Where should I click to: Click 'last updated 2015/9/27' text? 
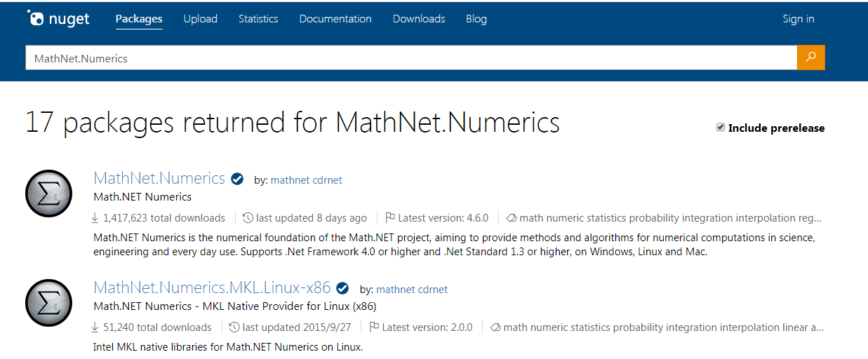pyautogui.click(x=298, y=327)
